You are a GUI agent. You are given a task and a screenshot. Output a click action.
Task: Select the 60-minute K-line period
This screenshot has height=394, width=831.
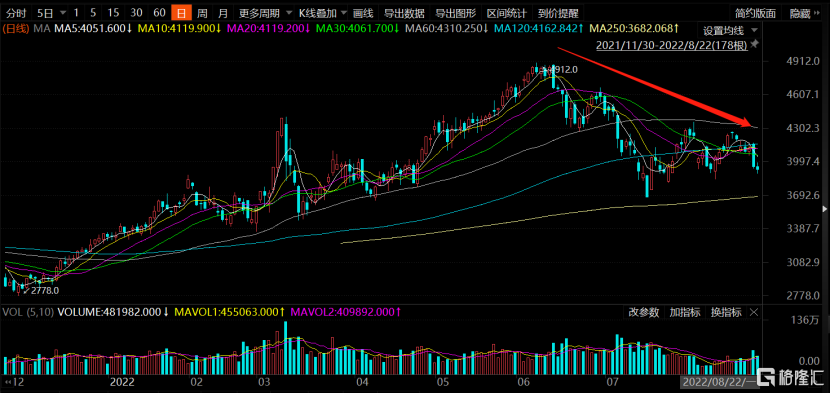(x=159, y=13)
